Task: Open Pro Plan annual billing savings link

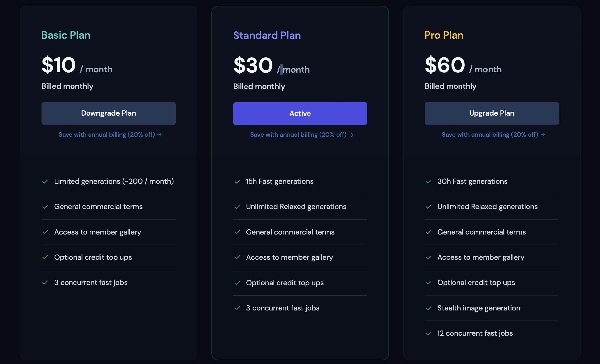Action: point(493,135)
